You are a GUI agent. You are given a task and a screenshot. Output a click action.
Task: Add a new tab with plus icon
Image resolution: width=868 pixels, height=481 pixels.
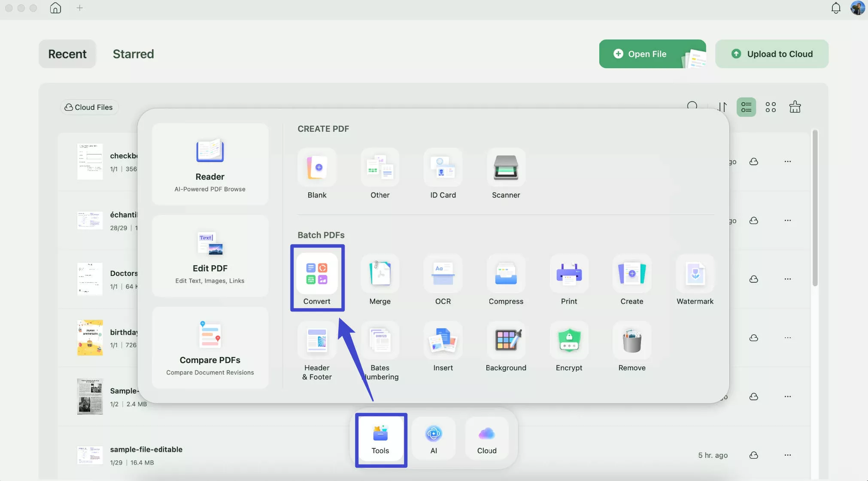79,8
